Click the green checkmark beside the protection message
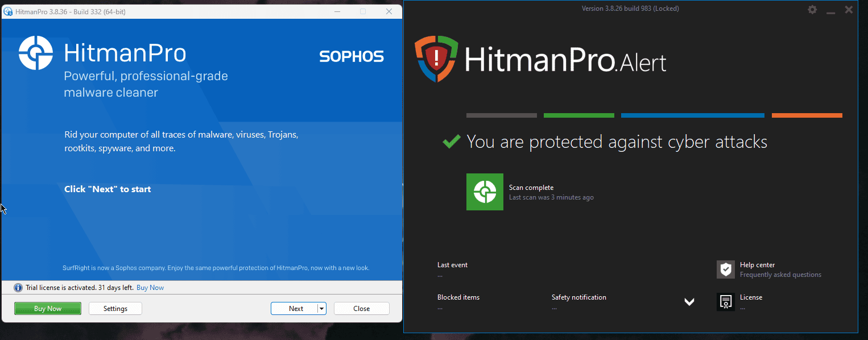The height and width of the screenshot is (340, 868). (450, 142)
